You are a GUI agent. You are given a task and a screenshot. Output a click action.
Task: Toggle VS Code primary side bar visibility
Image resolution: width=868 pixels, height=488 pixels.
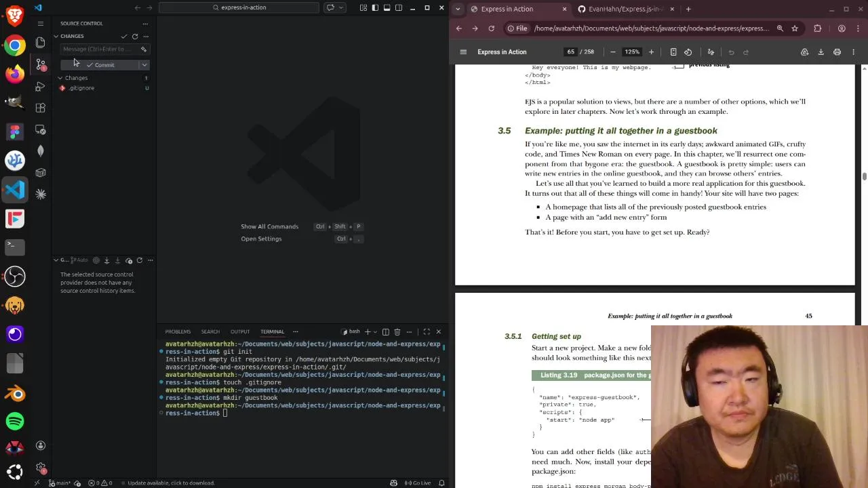click(x=375, y=7)
